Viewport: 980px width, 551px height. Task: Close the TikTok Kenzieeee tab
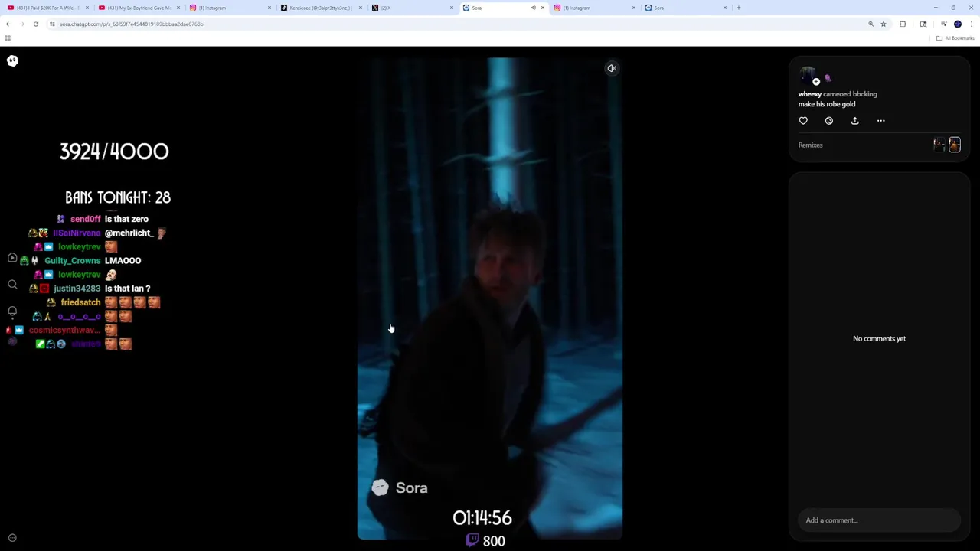point(361,8)
